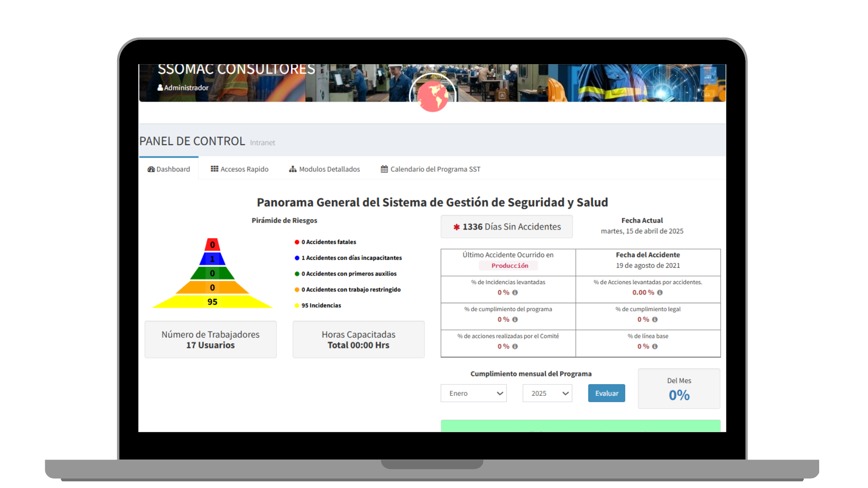Click the calendar icon on Calendario del Programa SST
The width and height of the screenshot is (868, 488).
click(x=383, y=169)
